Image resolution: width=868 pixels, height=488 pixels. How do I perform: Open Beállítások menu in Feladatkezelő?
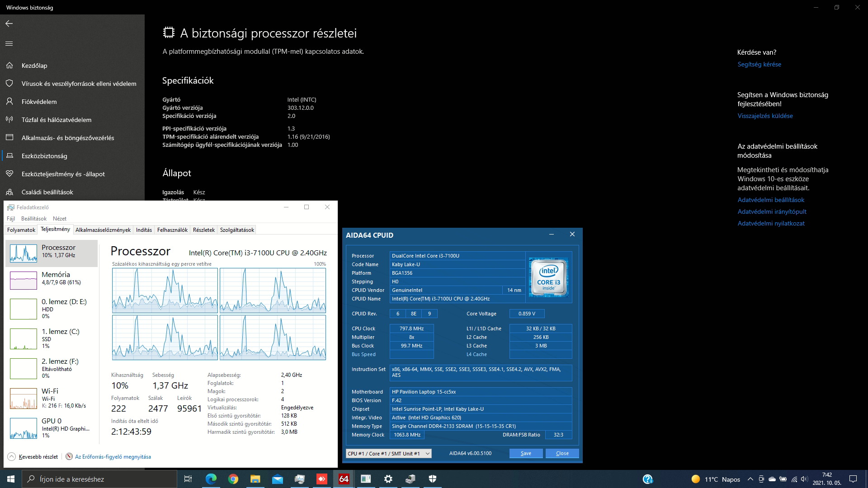(x=34, y=218)
